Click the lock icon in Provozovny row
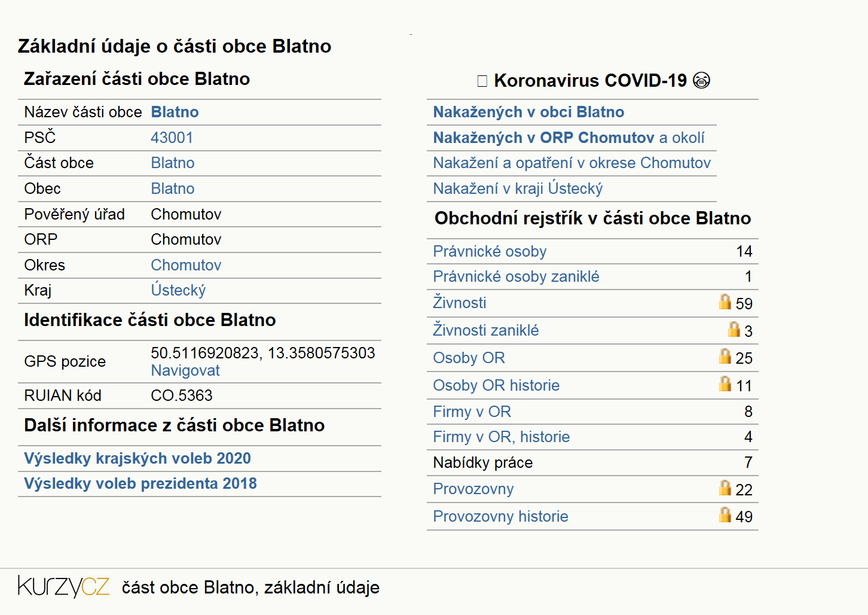Viewport: 868px width, 615px height. pos(725,488)
